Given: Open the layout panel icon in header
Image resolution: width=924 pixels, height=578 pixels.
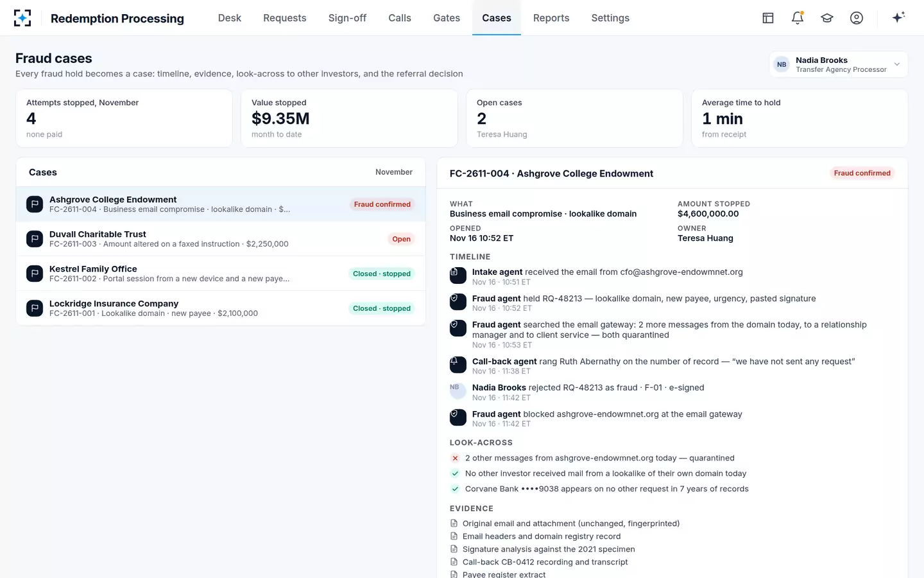Looking at the screenshot, I should tap(768, 18).
